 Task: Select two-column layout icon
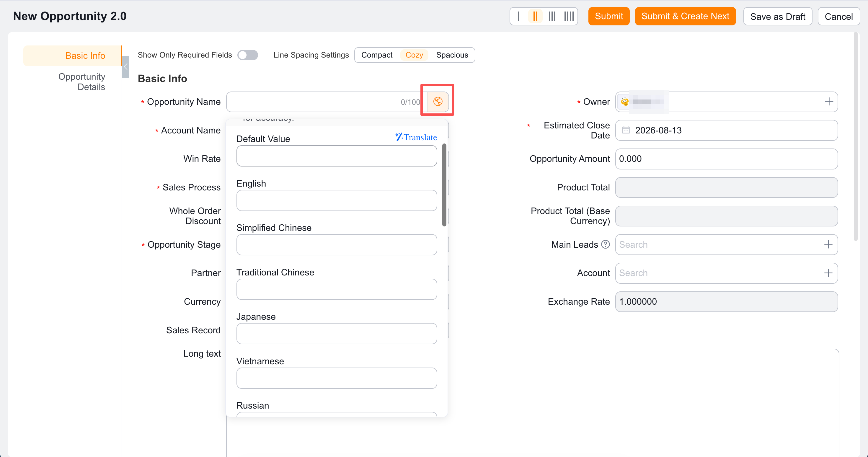pyautogui.click(x=535, y=16)
